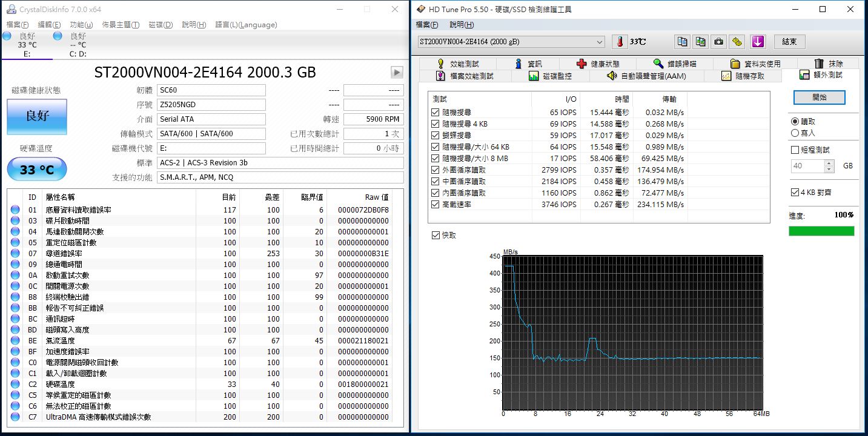The height and width of the screenshot is (436, 868).
Task: Click the green progress bar
Action: [821, 231]
